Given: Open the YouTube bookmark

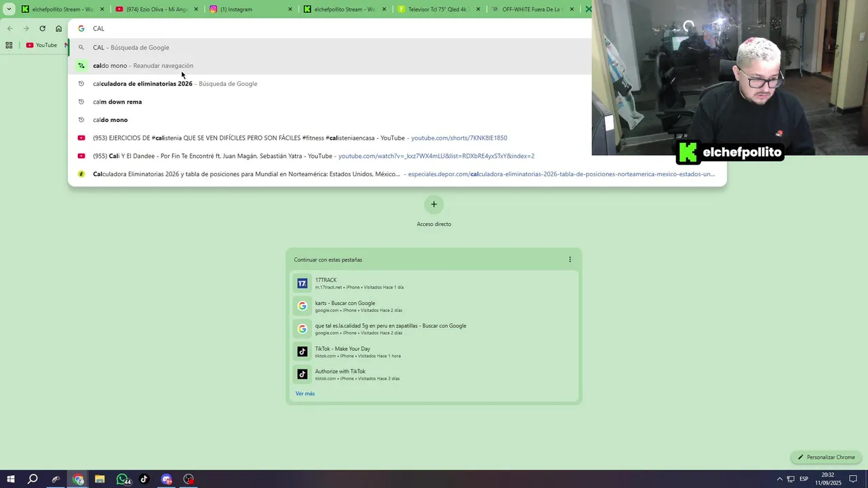Looking at the screenshot, I should point(41,45).
